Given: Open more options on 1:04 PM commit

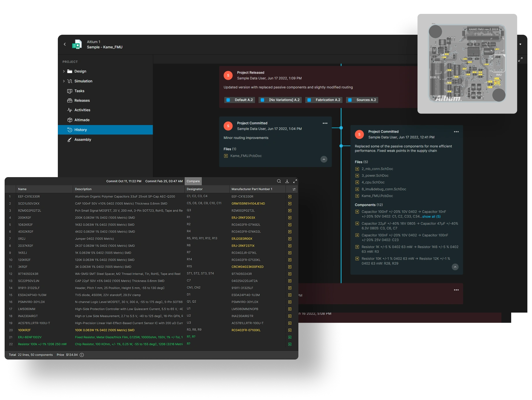Looking at the screenshot, I should tap(325, 123).
